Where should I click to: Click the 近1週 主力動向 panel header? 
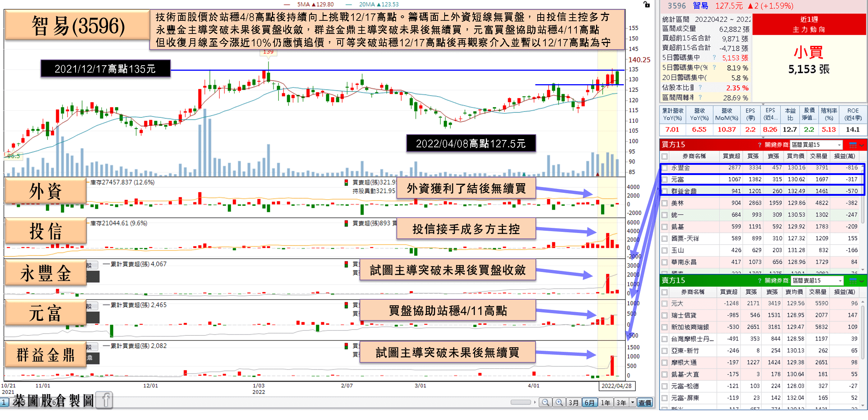[809, 24]
